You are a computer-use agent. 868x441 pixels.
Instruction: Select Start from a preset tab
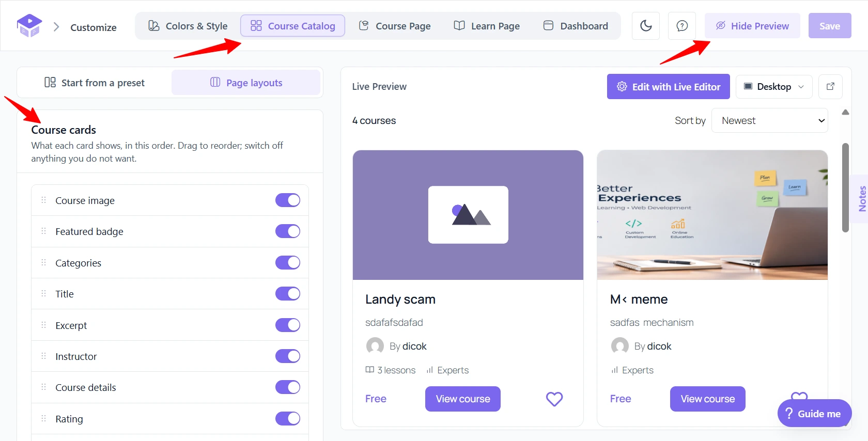[x=95, y=83]
